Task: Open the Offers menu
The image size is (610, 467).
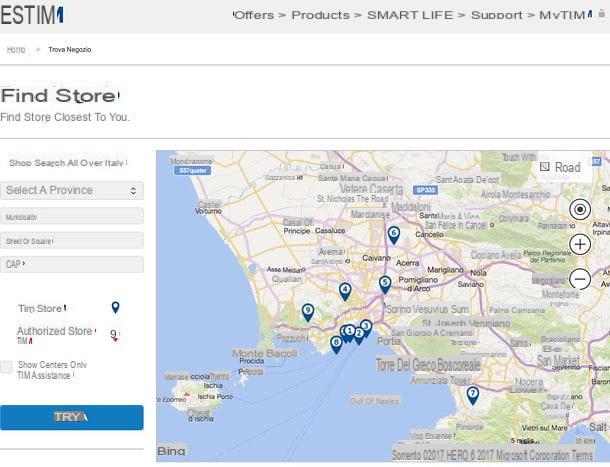Action: 253,15
